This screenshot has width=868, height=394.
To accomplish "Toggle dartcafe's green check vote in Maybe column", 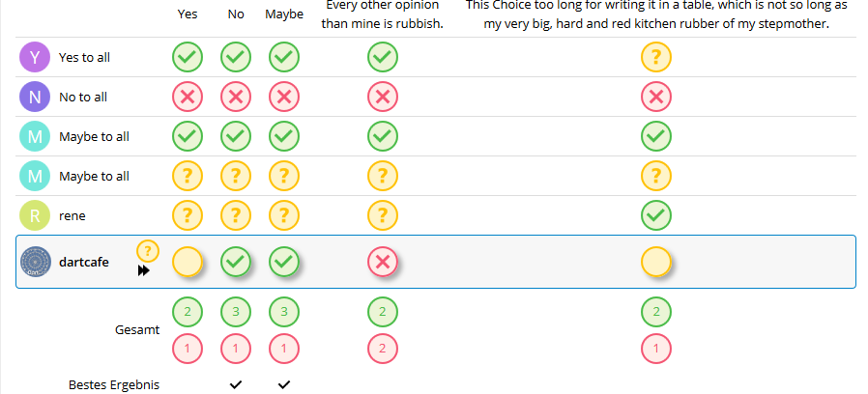I will 284,262.
